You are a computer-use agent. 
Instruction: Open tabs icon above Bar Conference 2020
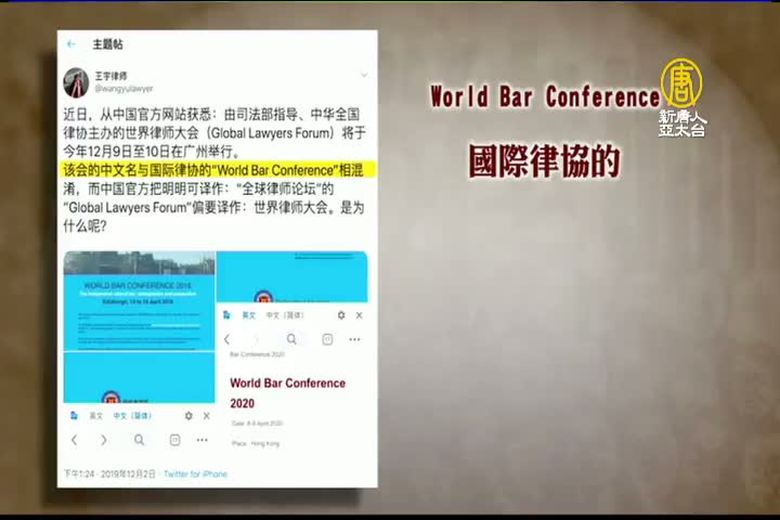327,339
